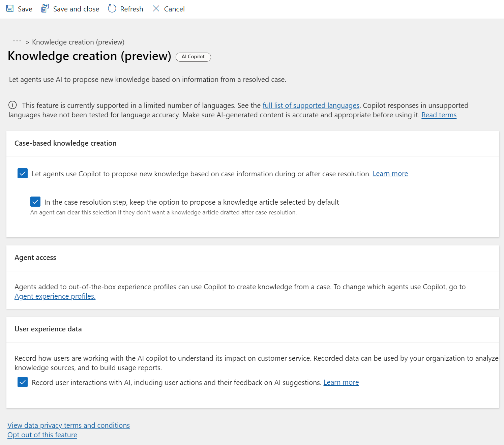504x445 pixels.
Task: Toggle recording user interactions with AI
Action: (x=22, y=382)
